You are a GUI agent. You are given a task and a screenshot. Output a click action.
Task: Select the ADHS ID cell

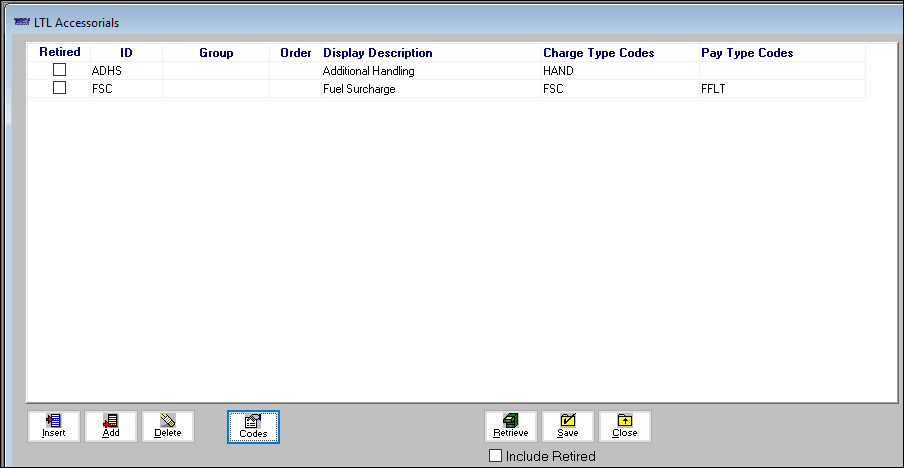106,71
